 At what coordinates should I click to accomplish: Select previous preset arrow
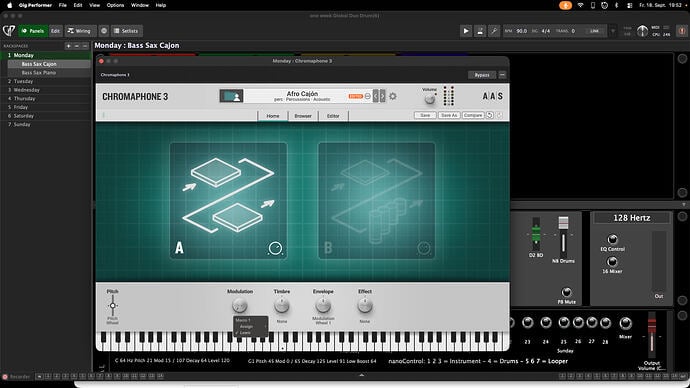point(376,96)
